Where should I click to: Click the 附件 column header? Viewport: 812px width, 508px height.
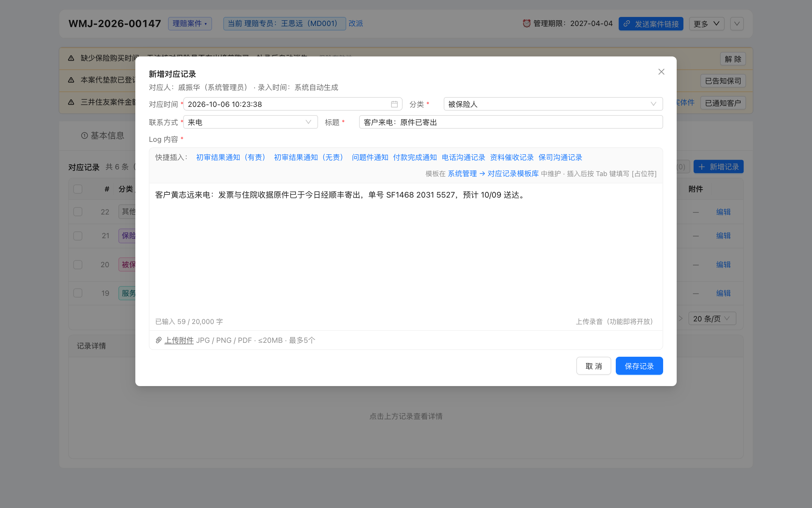[695, 189]
